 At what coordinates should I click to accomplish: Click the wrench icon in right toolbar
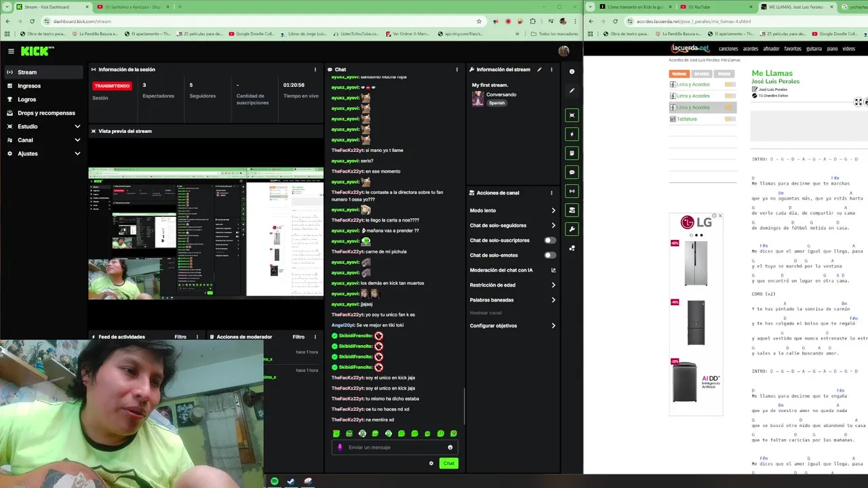click(572, 229)
